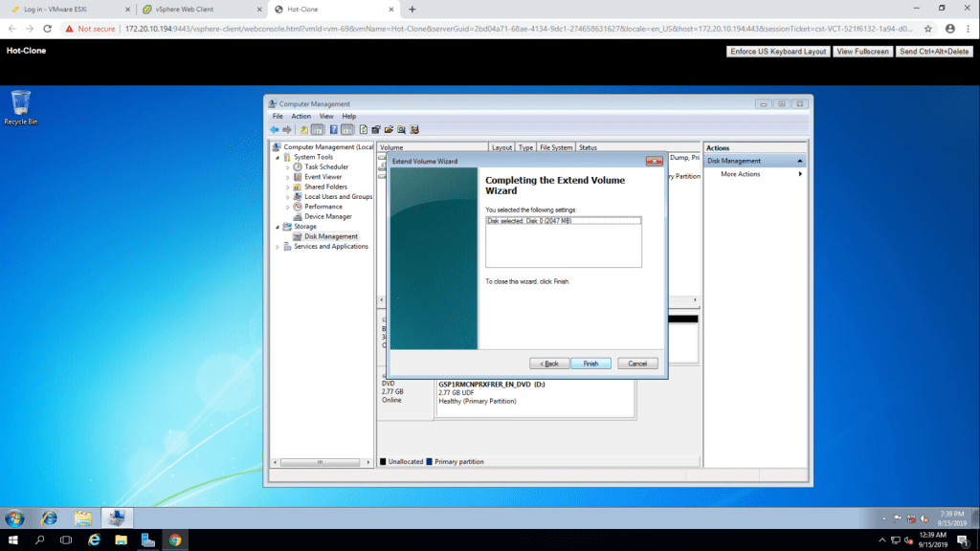Collapse the System Tools tree node
This screenshot has width=980, height=551.
pos(278,157)
